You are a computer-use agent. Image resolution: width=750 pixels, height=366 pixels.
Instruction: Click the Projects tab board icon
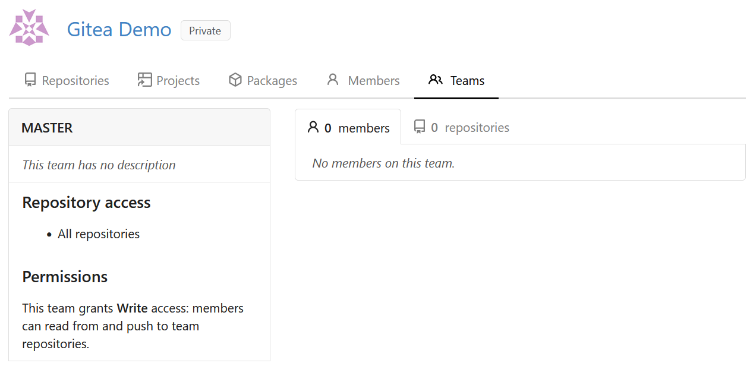pyautogui.click(x=144, y=80)
